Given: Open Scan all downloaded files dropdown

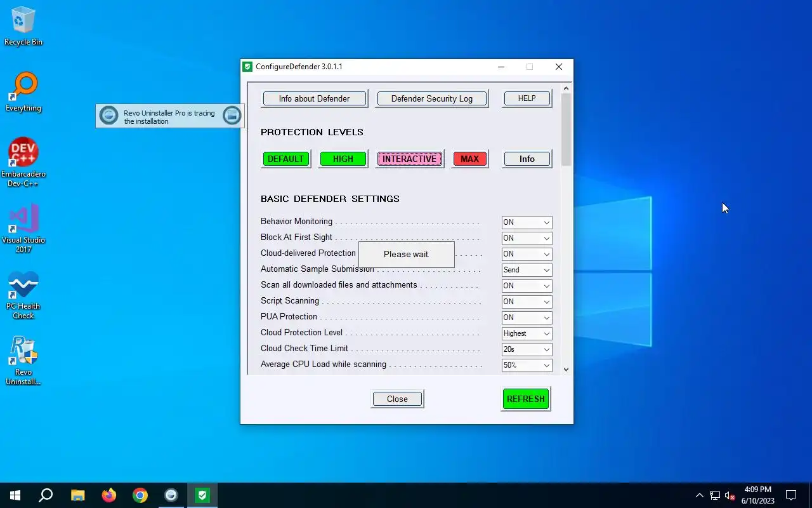Looking at the screenshot, I should 527,286.
